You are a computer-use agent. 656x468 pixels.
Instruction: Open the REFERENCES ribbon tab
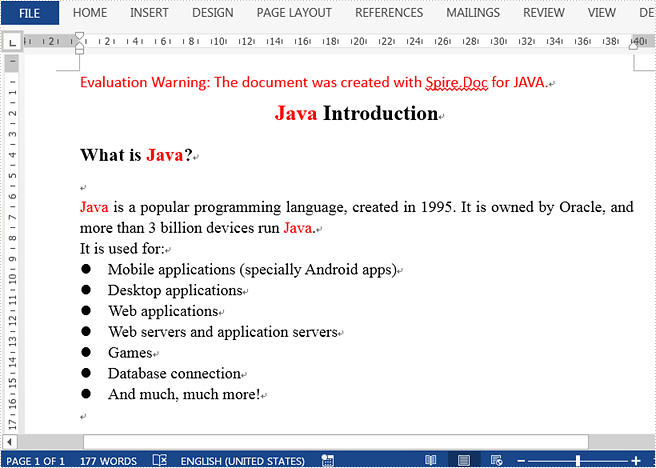click(x=389, y=13)
